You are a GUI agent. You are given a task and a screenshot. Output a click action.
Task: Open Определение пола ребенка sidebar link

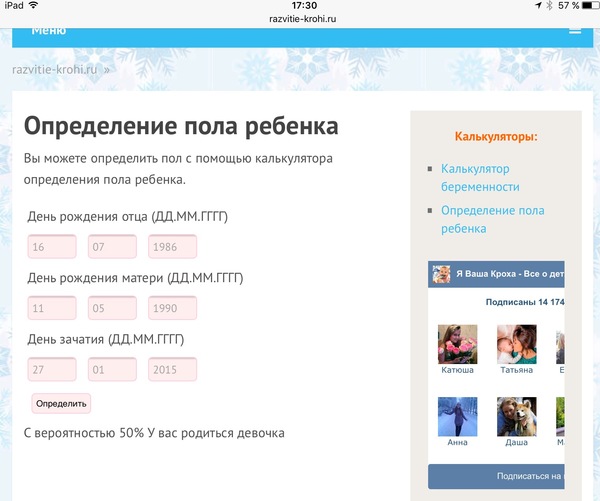[x=492, y=219]
